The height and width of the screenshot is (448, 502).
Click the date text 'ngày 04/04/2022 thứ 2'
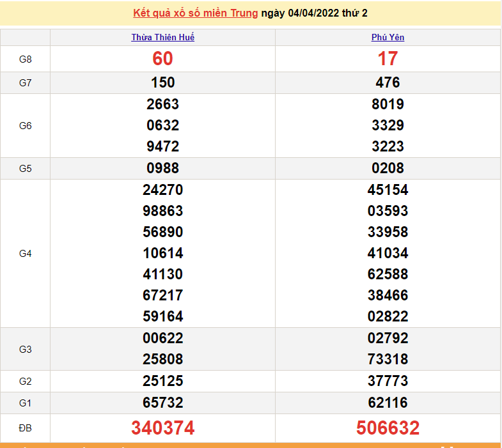click(314, 13)
